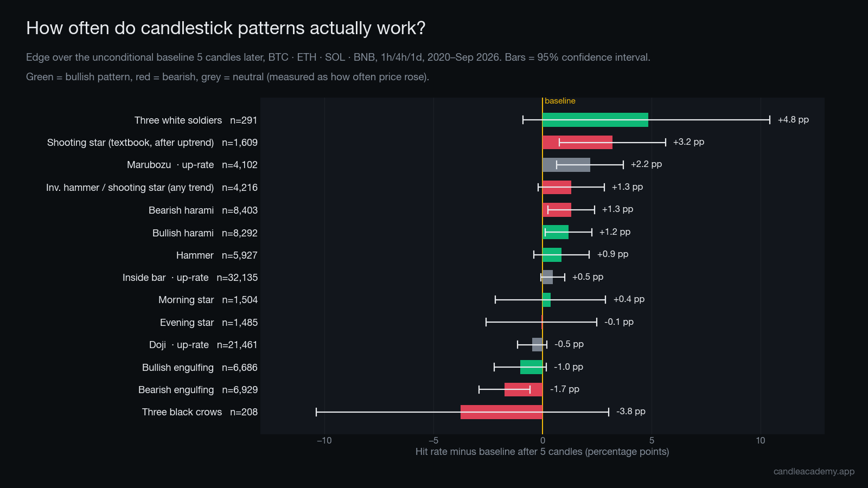Click the '5' x-axis tick label
The width and height of the screenshot is (868, 488).
[x=652, y=440]
